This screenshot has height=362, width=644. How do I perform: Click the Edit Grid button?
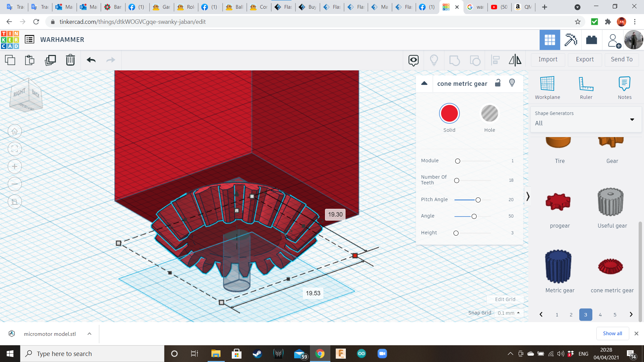[x=505, y=299]
